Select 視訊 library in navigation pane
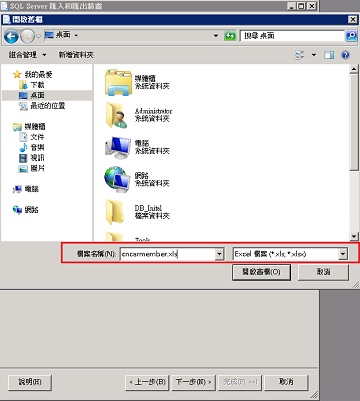 point(37,158)
